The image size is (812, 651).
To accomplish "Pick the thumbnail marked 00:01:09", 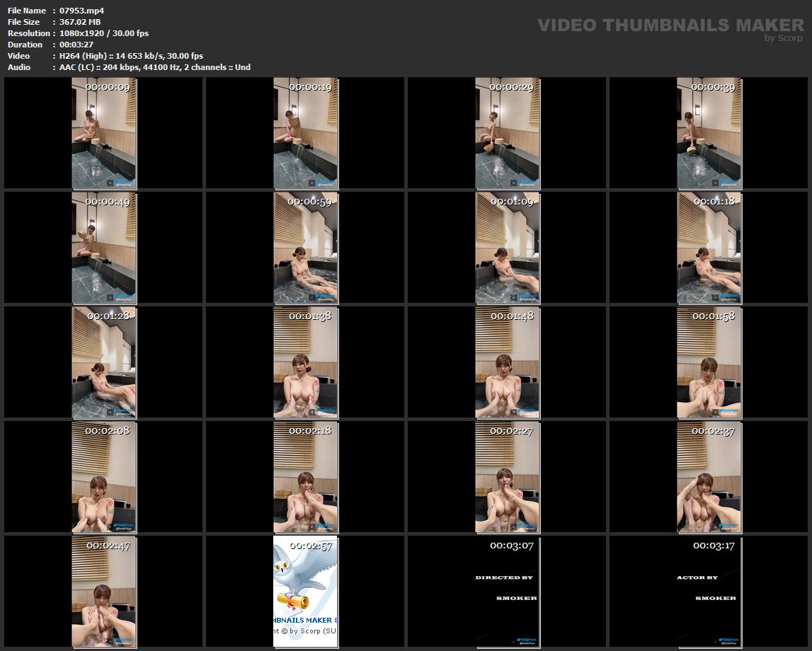I will 508,248.
